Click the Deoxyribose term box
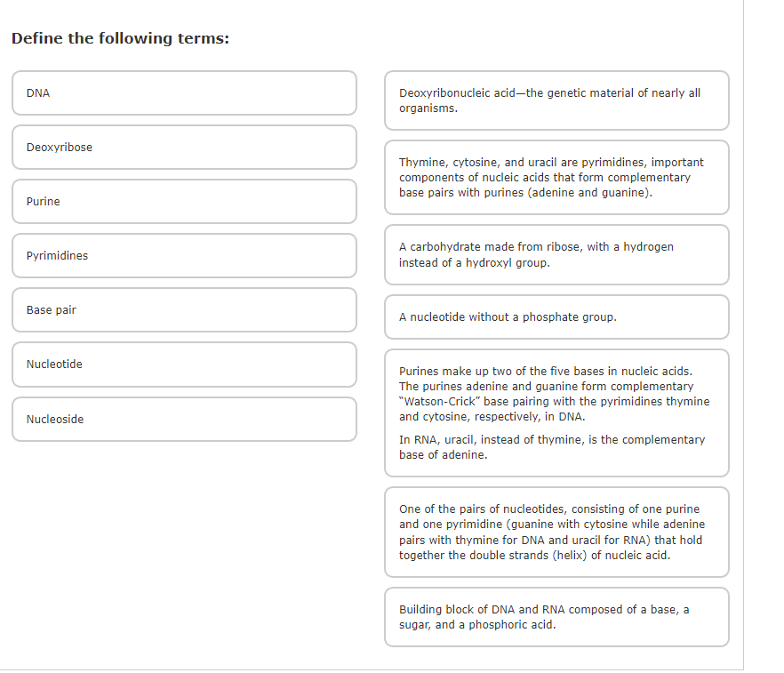The image size is (784, 673). click(184, 148)
